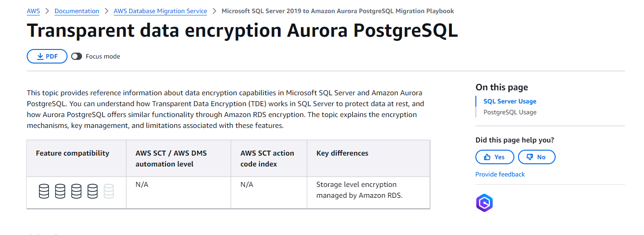Jump to SQL Server Usage section
This screenshot has width=644, height=235.
[x=509, y=101]
